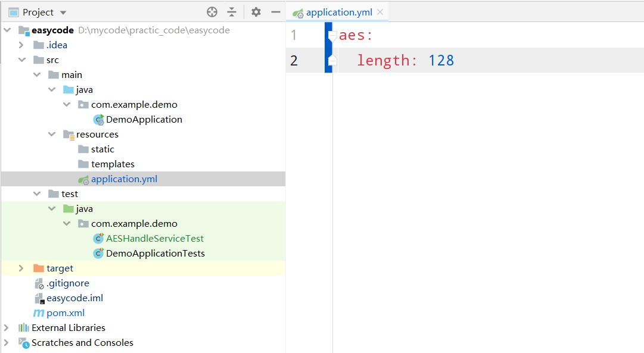
Task: Expand the target folder node
Action: (21, 268)
